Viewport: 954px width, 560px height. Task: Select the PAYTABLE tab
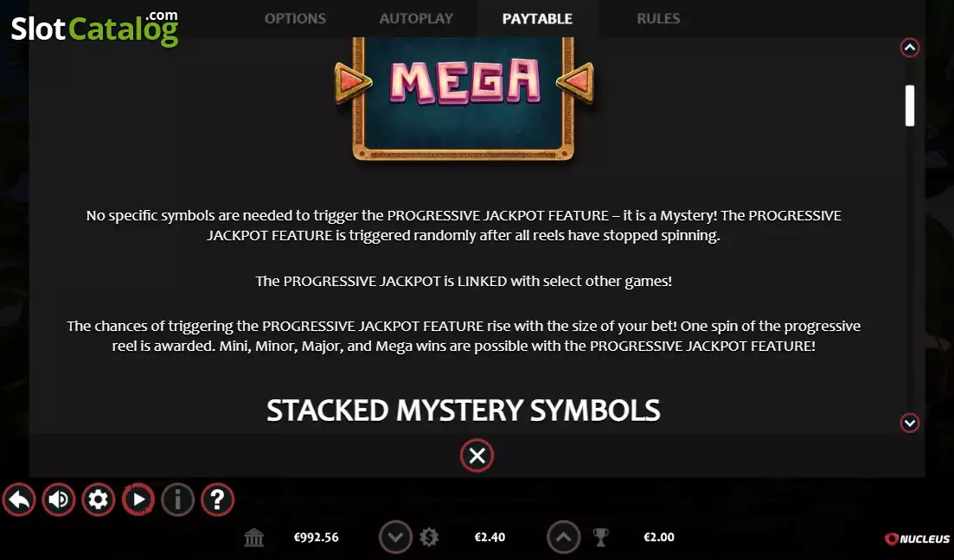[537, 19]
